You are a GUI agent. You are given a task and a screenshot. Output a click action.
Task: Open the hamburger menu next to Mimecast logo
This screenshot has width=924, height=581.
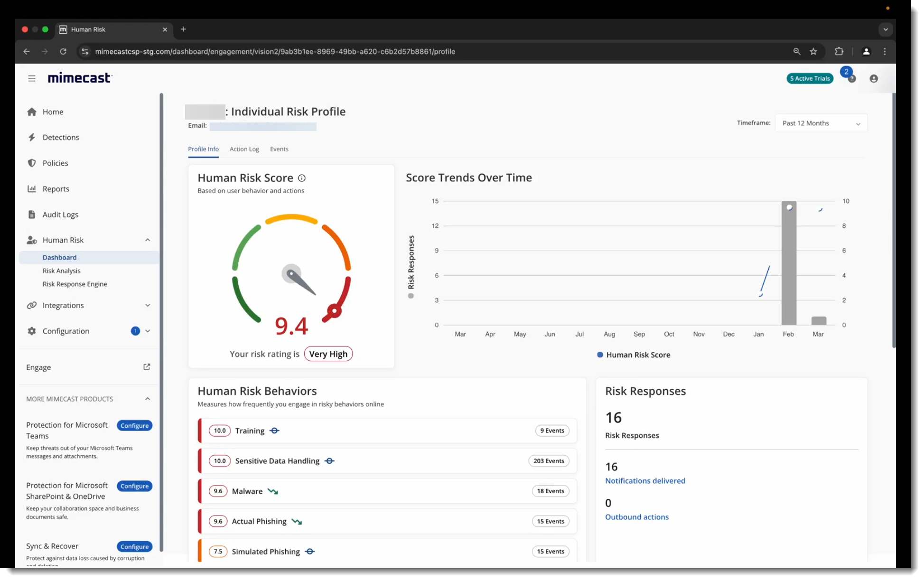[x=31, y=78]
